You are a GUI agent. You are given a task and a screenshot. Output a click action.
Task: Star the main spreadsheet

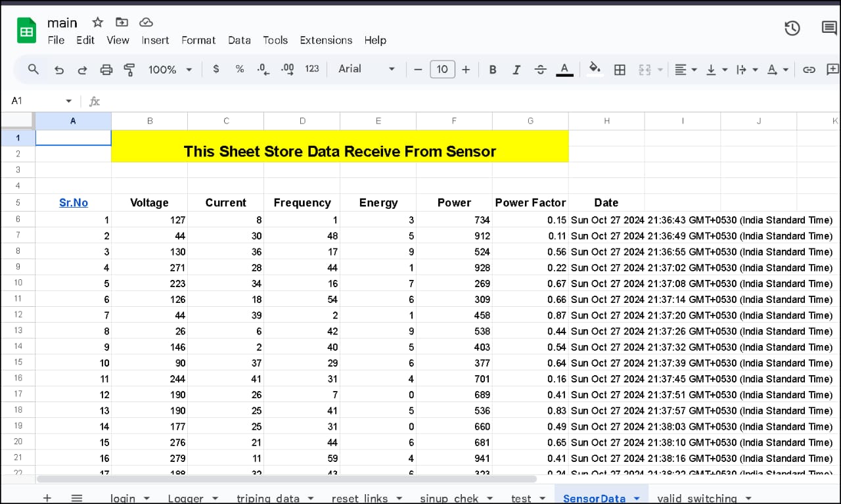pyautogui.click(x=98, y=23)
